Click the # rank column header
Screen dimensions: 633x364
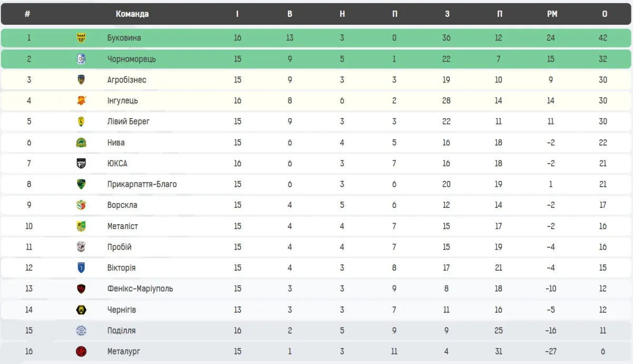(27, 14)
